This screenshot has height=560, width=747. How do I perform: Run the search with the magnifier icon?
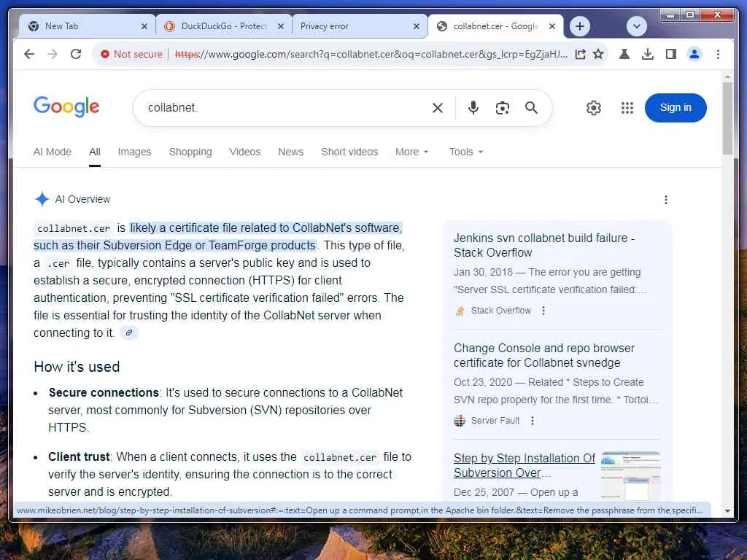[531, 108]
